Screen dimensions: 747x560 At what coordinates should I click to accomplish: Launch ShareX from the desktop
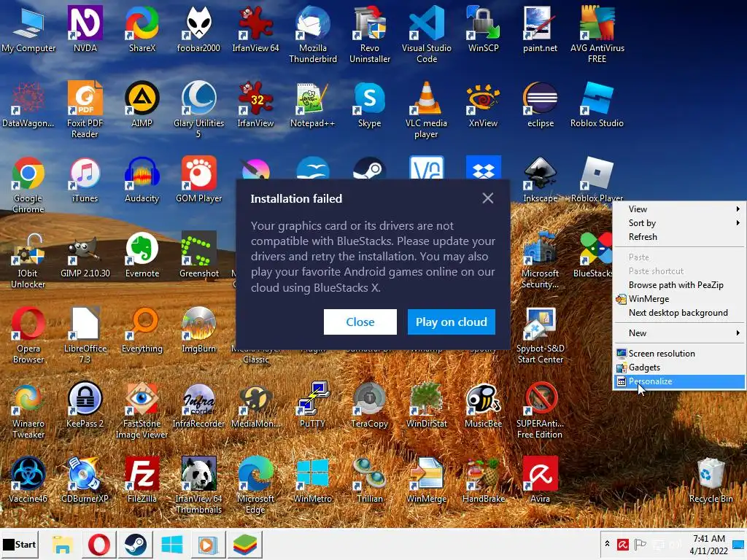[x=142, y=28]
